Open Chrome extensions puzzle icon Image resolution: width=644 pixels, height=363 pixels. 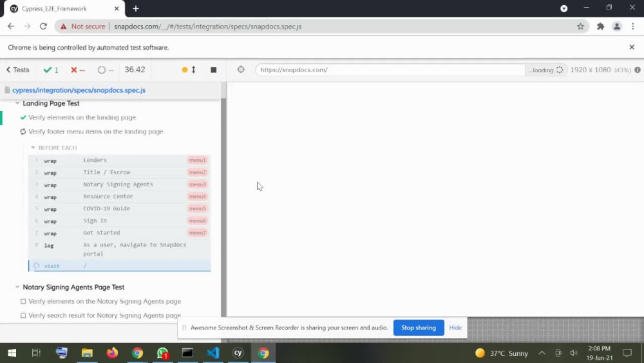(600, 26)
